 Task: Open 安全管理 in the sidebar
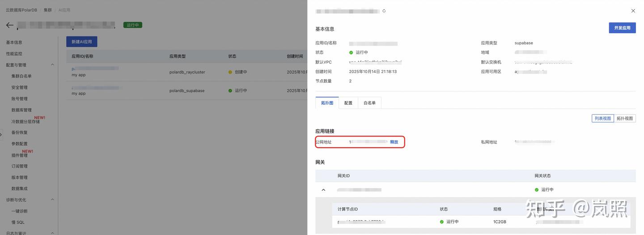tap(20, 87)
